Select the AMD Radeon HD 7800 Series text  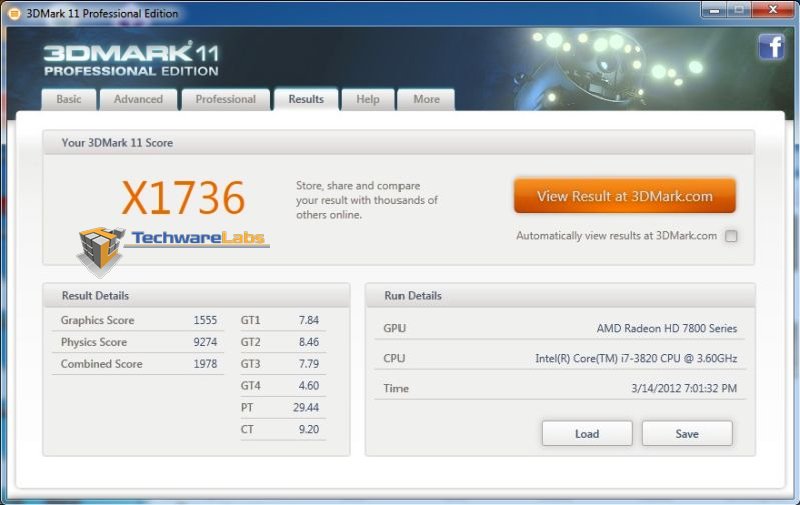pos(667,329)
